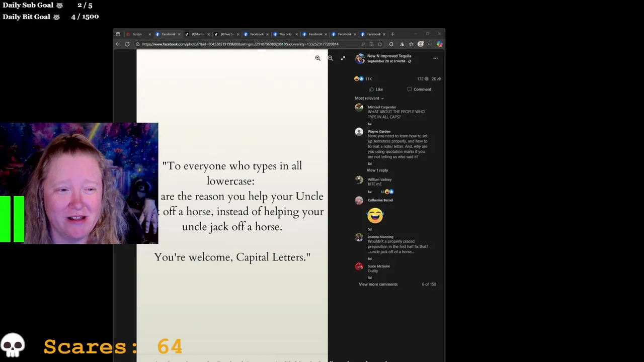Open New N Improved Tequila page name
Viewport: 644px width, 362px height.
(x=389, y=56)
